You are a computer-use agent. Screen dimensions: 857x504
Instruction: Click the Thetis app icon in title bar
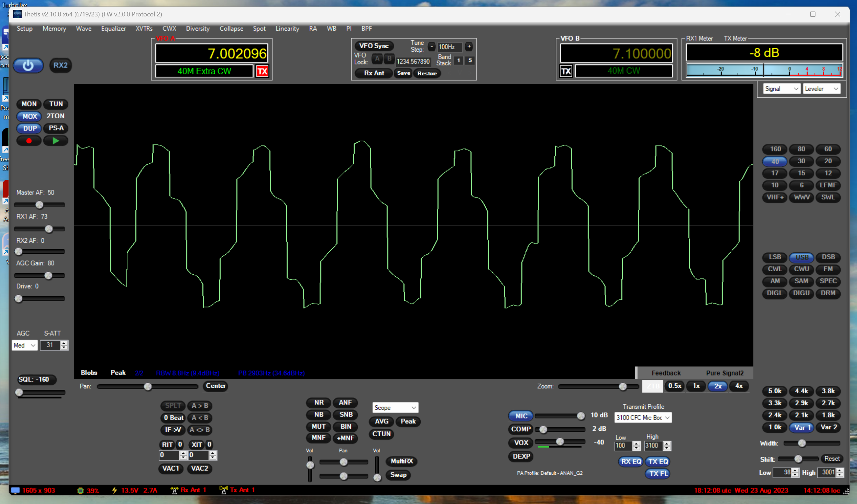[x=17, y=14]
